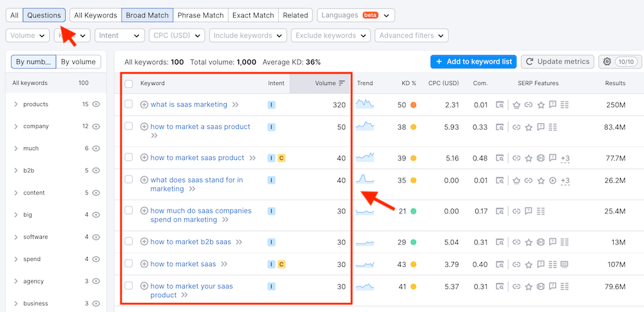This screenshot has width=644, height=312.
Task: Toggle the eye icon for products group
Action: coord(96,104)
